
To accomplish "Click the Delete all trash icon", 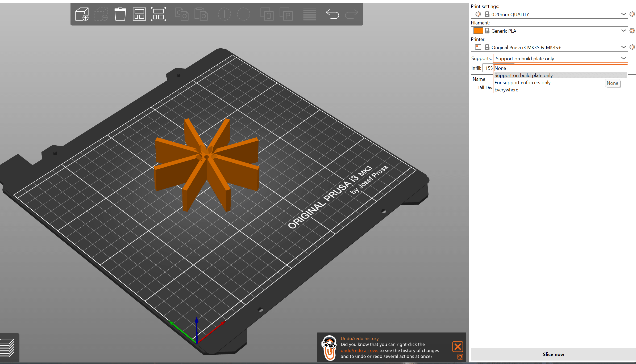I will 120,14.
